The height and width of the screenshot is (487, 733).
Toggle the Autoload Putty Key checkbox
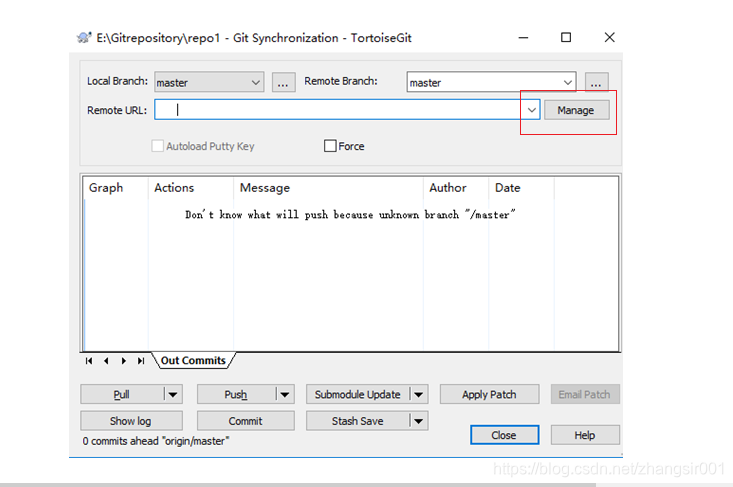point(158,146)
